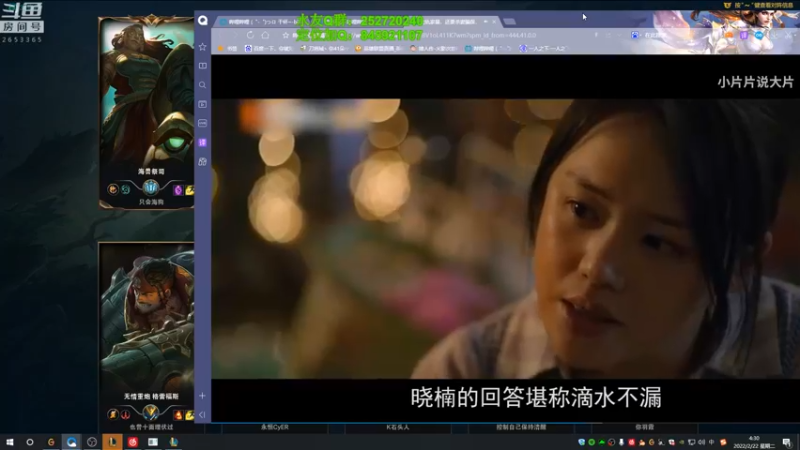Open the favorites star in browser sidebar
This screenshot has width=800, height=450.
tap(203, 46)
